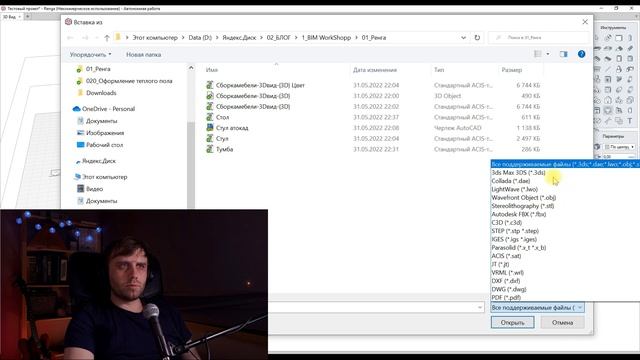Open Рабочий стол in the navigation pane

(x=104, y=145)
